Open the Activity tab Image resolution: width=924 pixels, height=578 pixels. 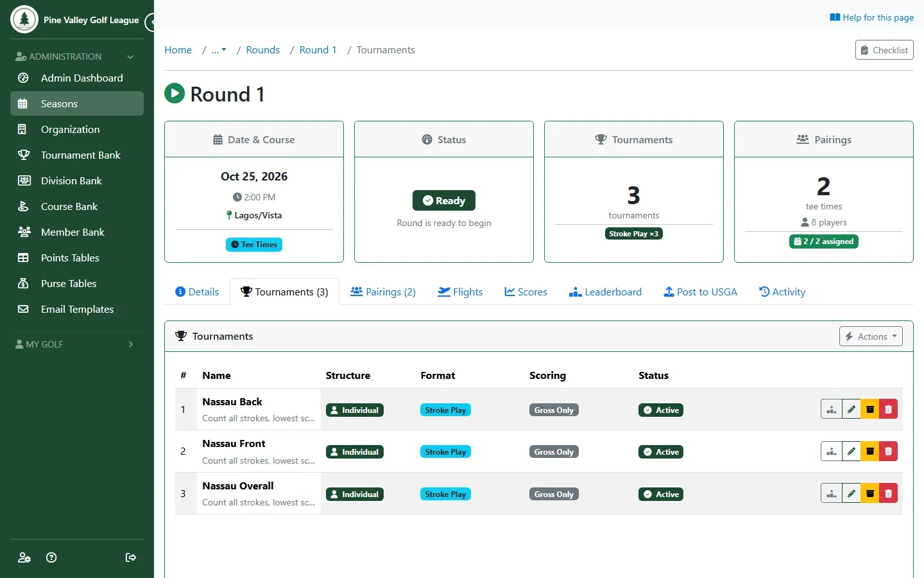tap(782, 292)
